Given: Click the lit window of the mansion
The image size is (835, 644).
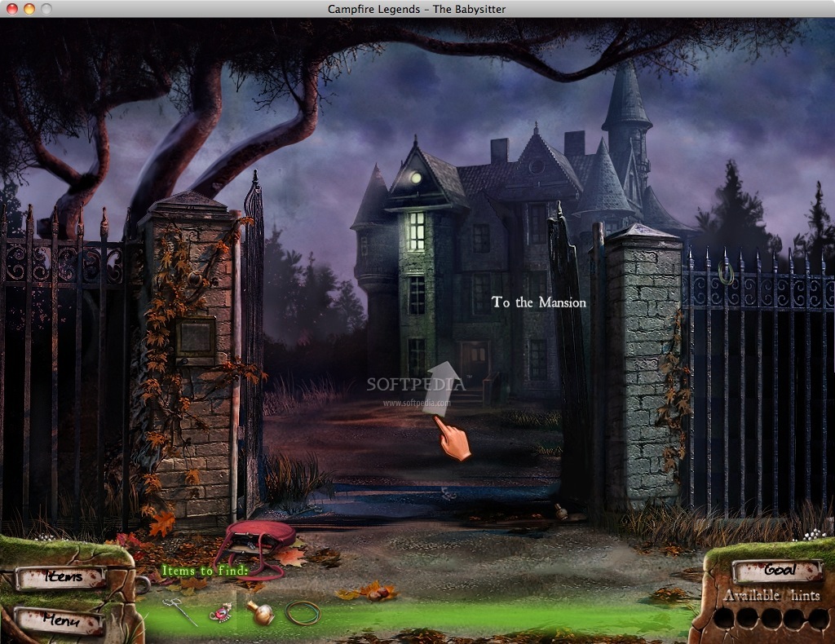Looking at the screenshot, I should (417, 231).
